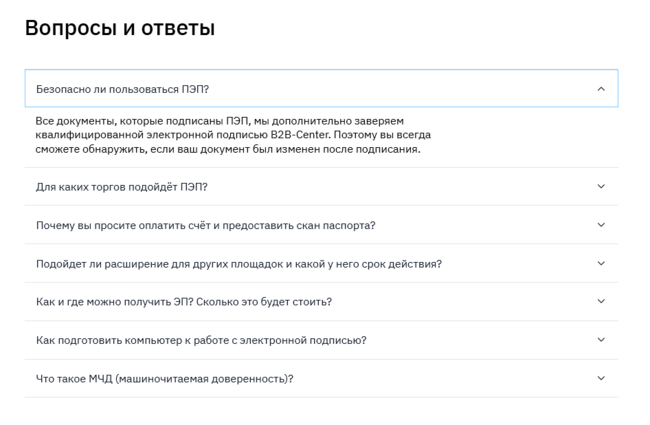650x425 pixels.
Task: Click the chevron next to the подготовить компьютер question
Action: point(601,340)
